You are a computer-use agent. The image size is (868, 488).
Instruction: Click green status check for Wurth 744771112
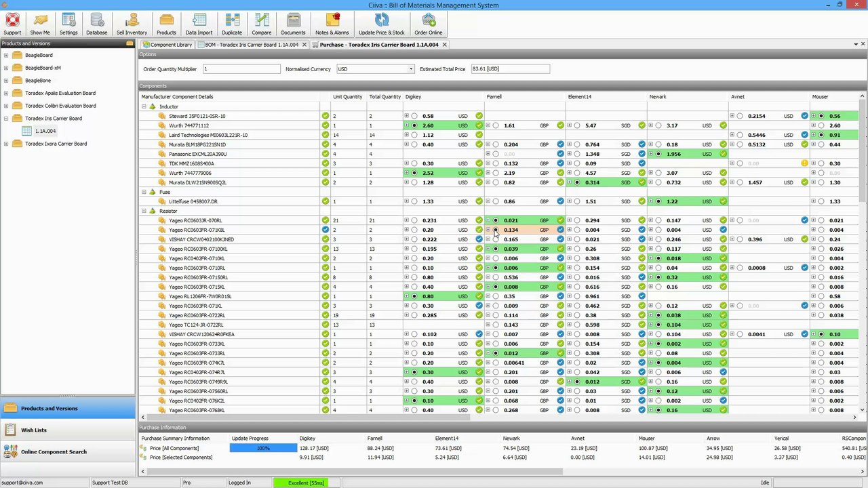pyautogui.click(x=325, y=125)
